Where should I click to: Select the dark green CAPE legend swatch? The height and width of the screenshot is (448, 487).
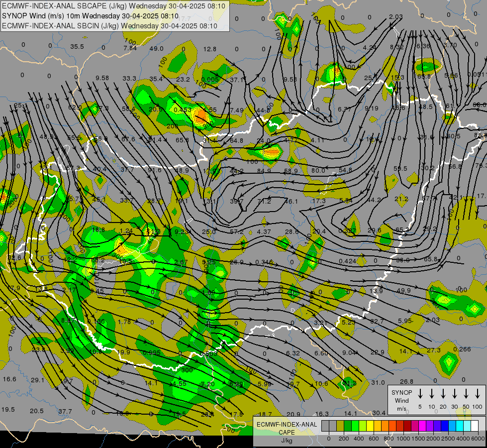(x=348, y=426)
